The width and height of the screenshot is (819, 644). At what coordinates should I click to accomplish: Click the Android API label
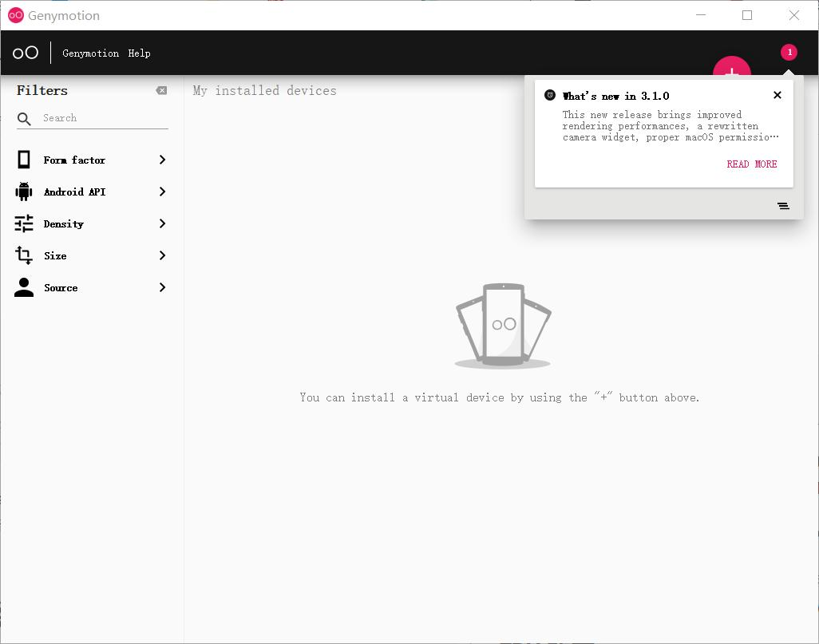click(x=75, y=192)
